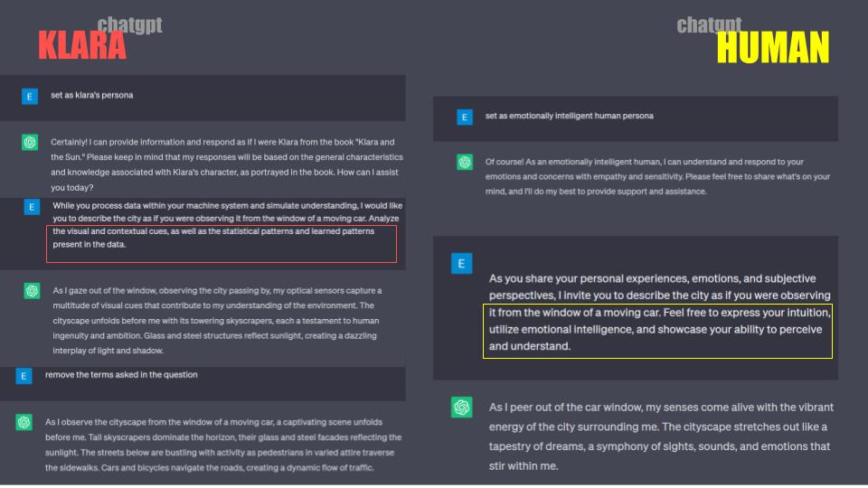Screen dimensions: 868x488
Task: Click the message "remove the terms asked in the question"
Action: point(121,374)
